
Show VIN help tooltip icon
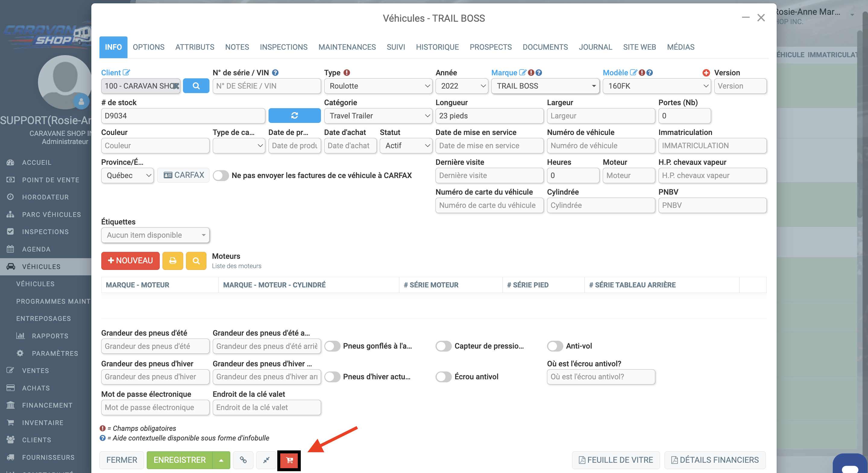pyautogui.click(x=275, y=72)
